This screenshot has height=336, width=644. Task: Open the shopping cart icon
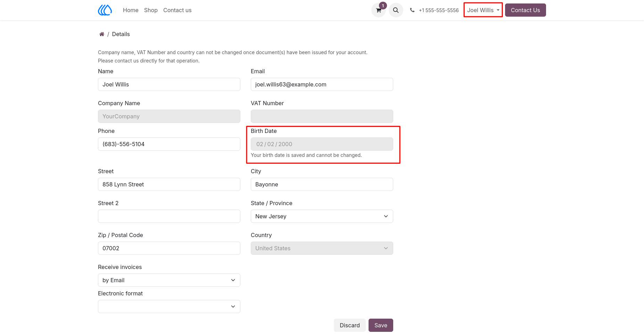(379, 10)
